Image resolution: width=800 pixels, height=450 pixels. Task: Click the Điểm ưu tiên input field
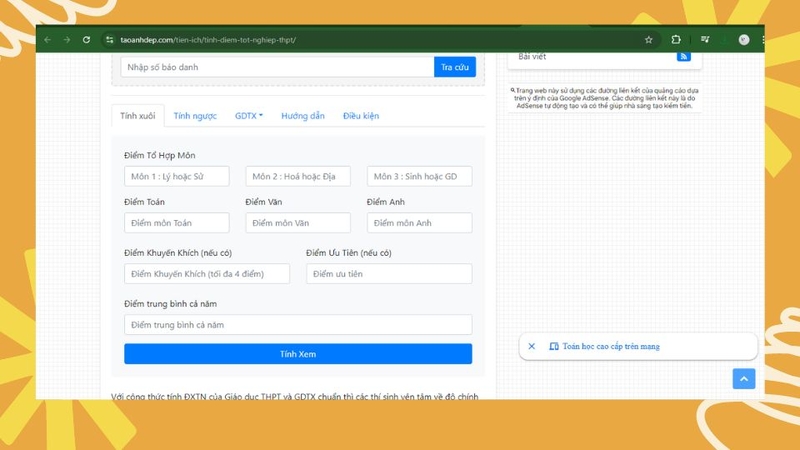point(389,274)
